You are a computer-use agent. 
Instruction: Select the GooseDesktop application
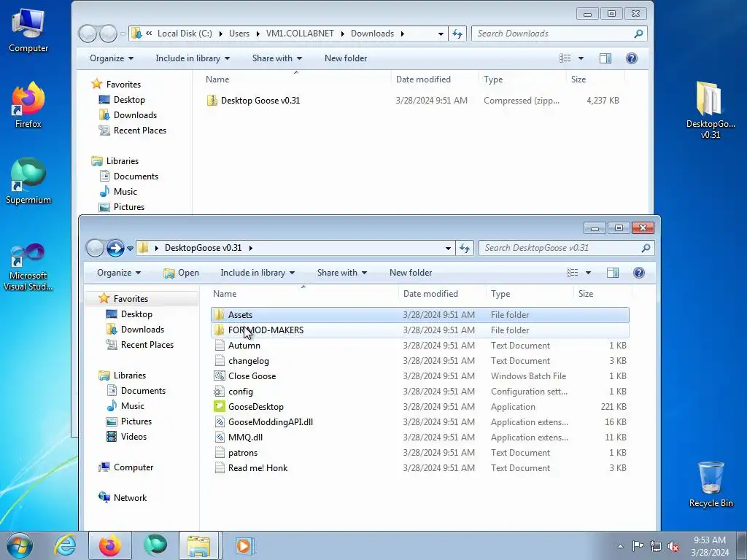pyautogui.click(x=419, y=407)
